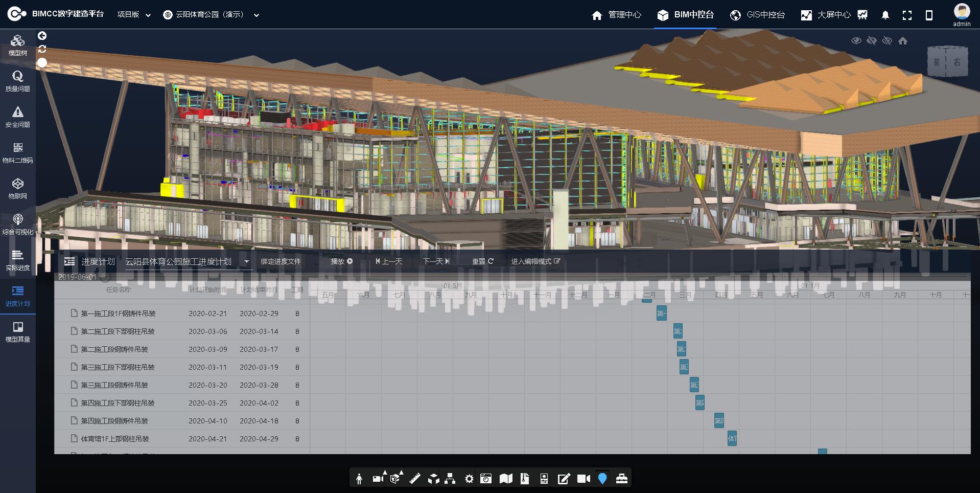980x493 pixels.
Task: Toggle fullscreen mode in top bar
Action: point(907,15)
